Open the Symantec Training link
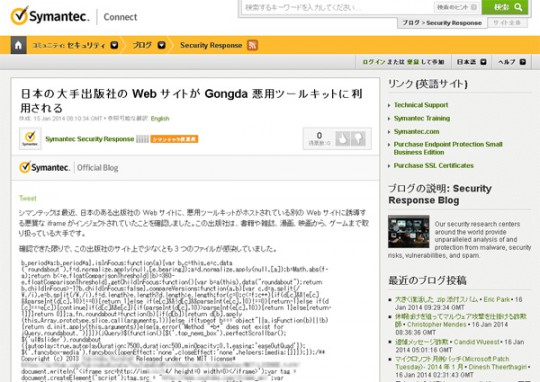540x382 pixels. pos(422,118)
